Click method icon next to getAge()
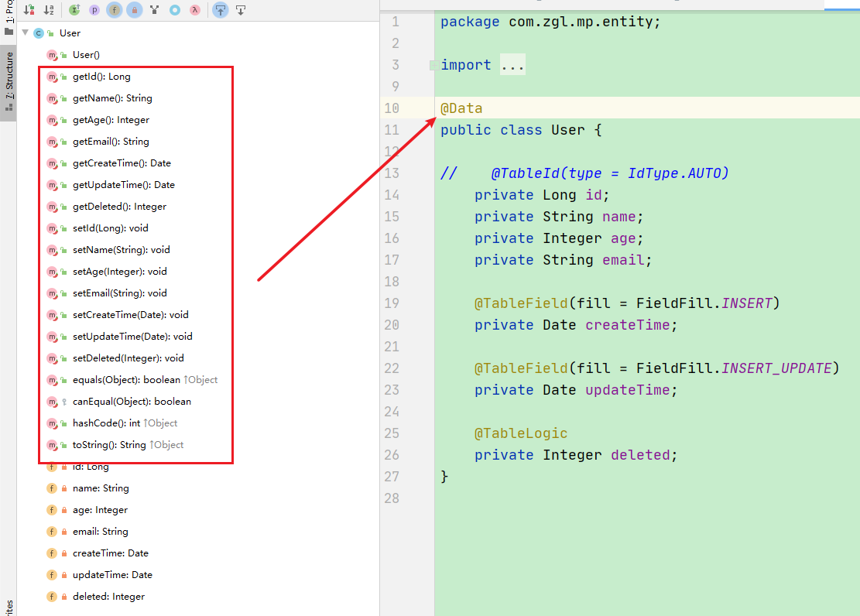Image resolution: width=860 pixels, height=616 pixels. coord(52,120)
